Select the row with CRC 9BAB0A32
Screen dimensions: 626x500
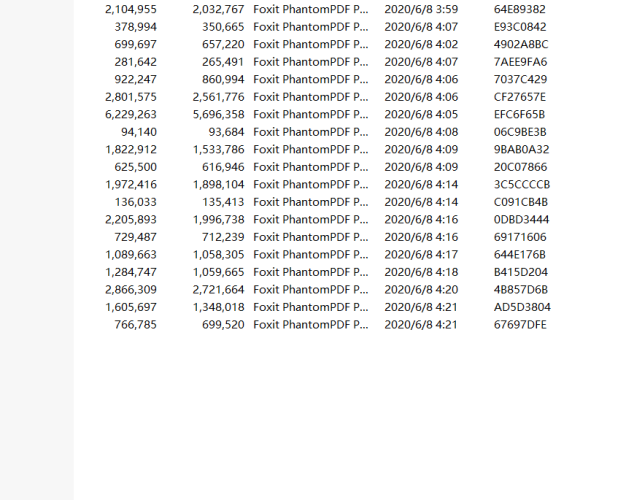[521, 149]
